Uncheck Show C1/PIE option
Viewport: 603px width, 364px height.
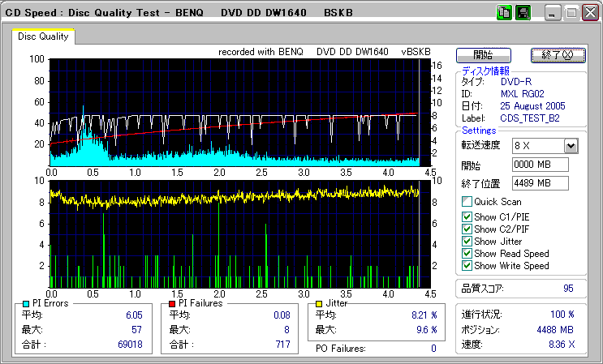point(467,217)
